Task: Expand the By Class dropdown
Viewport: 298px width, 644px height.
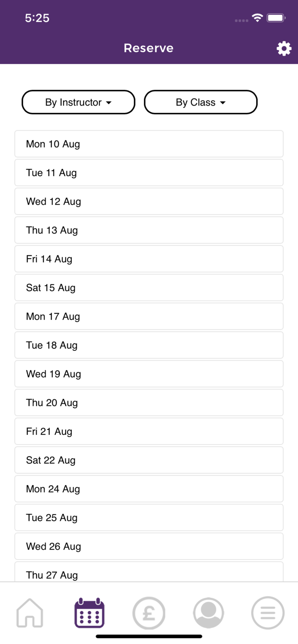Action: [201, 102]
